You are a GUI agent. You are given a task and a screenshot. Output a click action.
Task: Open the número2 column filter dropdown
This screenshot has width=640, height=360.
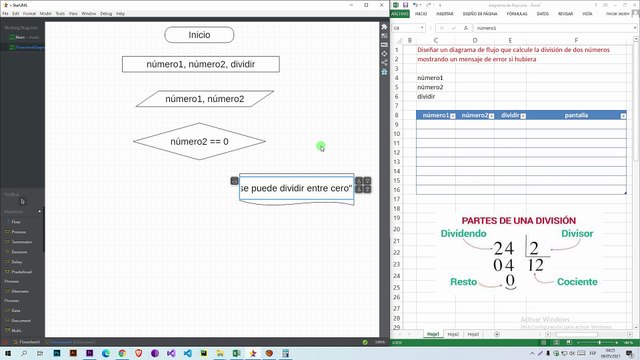click(491, 116)
